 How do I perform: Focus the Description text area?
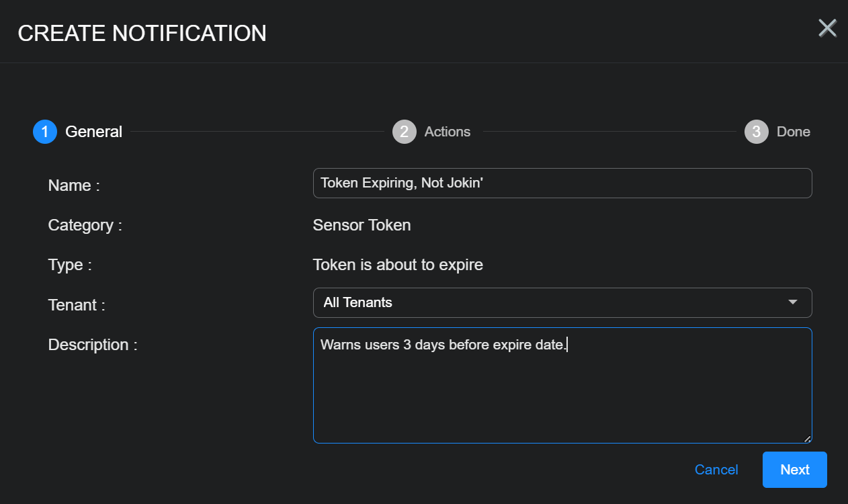tap(562, 390)
